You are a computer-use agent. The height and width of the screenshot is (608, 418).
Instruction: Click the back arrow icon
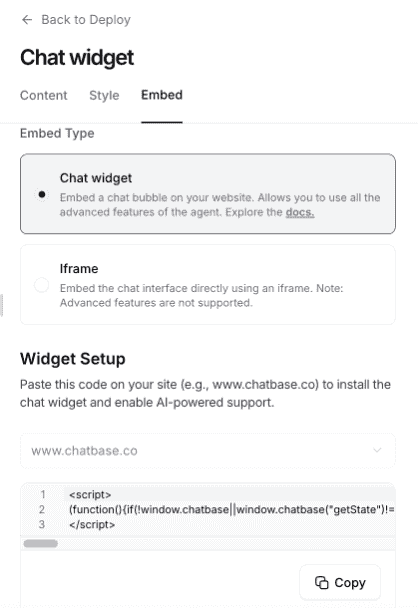[x=27, y=19]
